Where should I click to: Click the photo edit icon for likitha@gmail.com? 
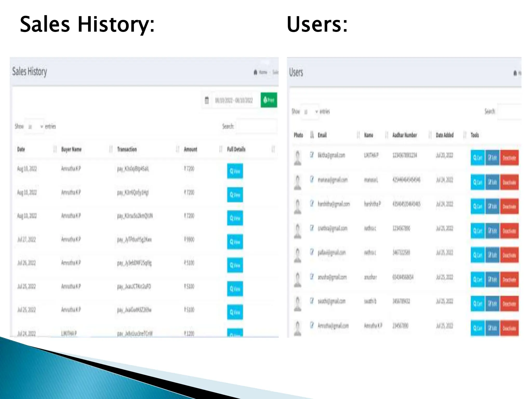pyautogui.click(x=312, y=155)
